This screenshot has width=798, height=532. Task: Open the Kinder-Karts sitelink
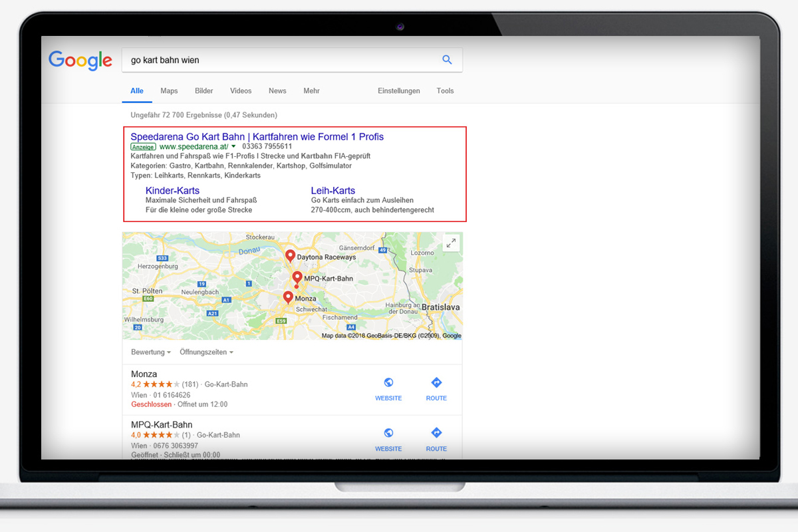pos(172,191)
